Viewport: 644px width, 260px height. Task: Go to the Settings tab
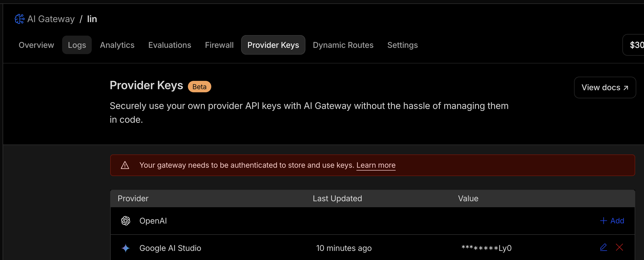coord(403,45)
